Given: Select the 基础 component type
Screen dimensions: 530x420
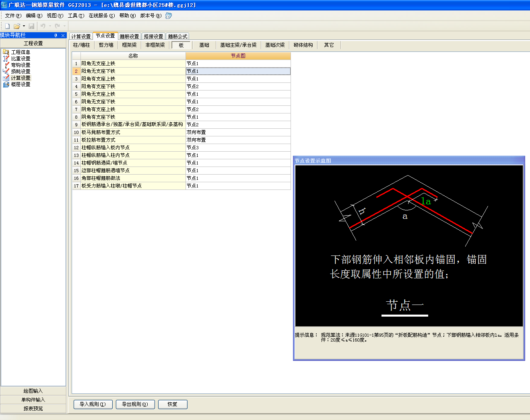Looking at the screenshot, I should [204, 45].
